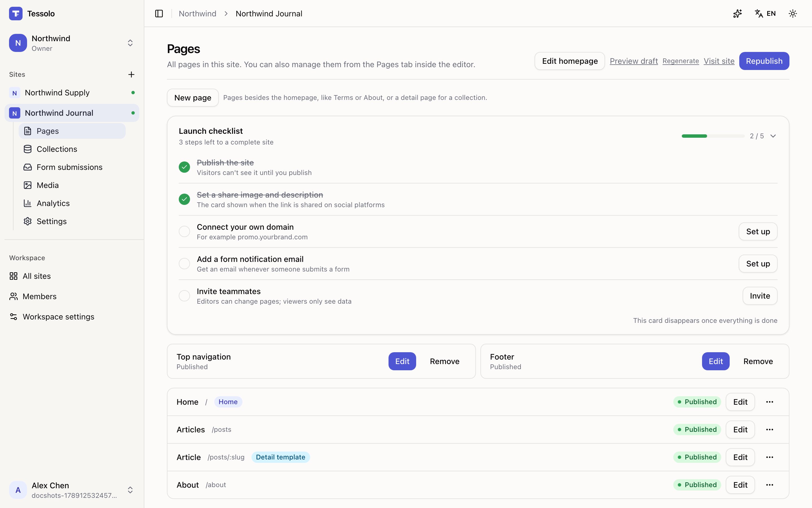This screenshot has height=508, width=812.
Task: Open the Alex Chen account menu
Action: coord(72,490)
